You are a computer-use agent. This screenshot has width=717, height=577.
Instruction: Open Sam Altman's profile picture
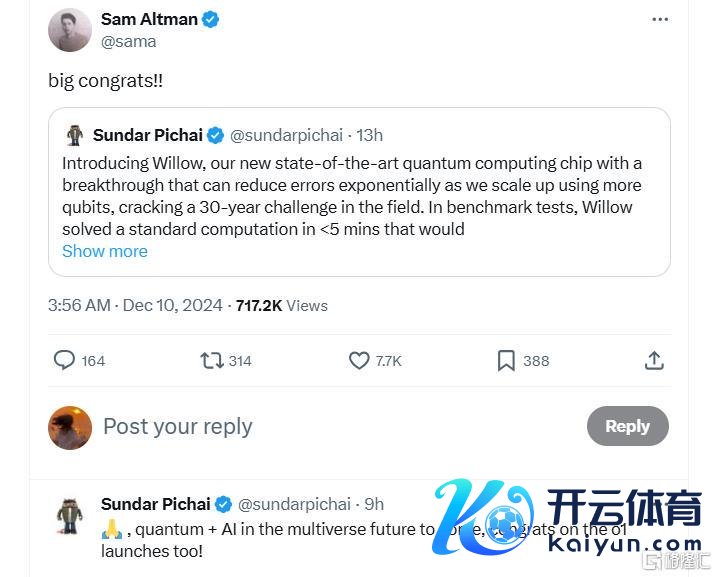[70, 30]
